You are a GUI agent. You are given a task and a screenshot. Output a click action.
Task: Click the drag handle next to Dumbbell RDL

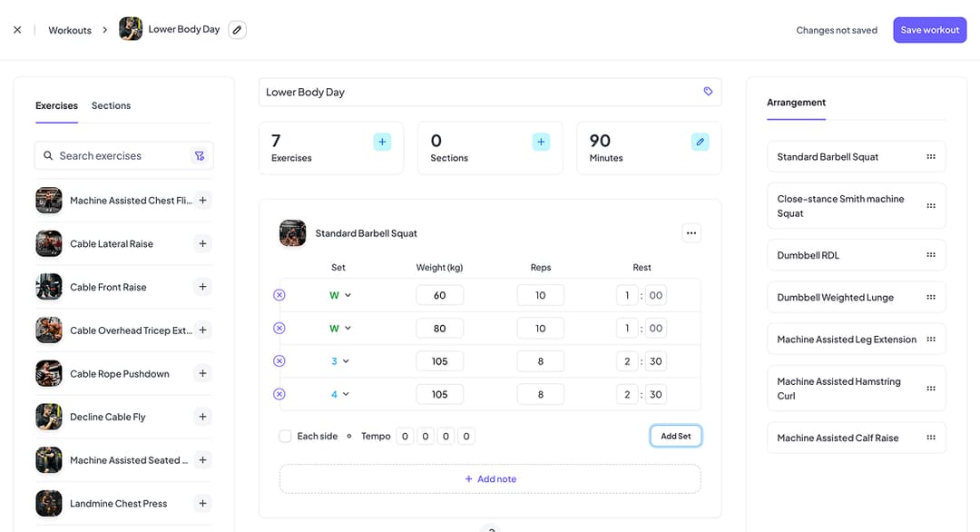(x=931, y=255)
